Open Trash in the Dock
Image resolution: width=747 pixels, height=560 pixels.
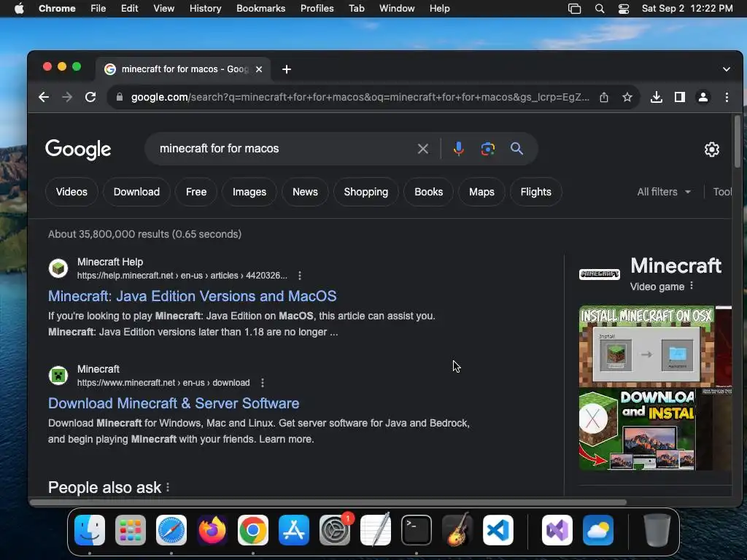tap(657, 530)
